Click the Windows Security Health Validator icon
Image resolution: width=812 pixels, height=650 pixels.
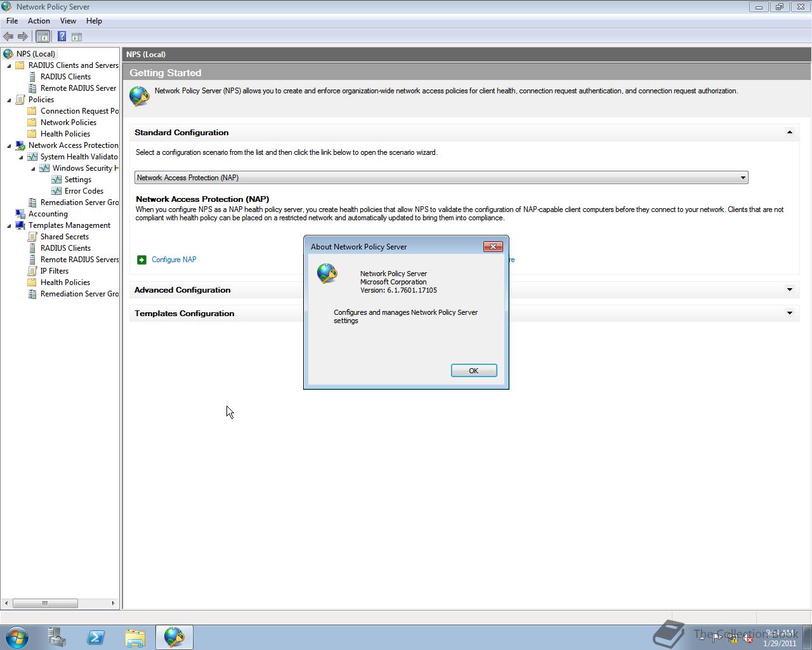pos(44,168)
